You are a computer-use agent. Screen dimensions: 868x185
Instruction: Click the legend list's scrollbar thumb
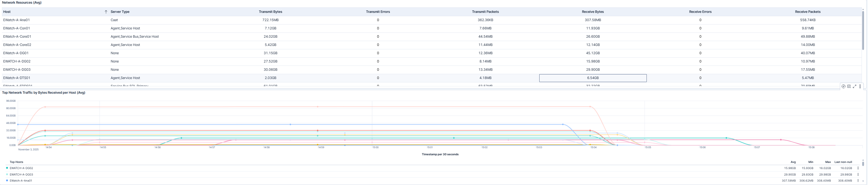tap(863, 164)
